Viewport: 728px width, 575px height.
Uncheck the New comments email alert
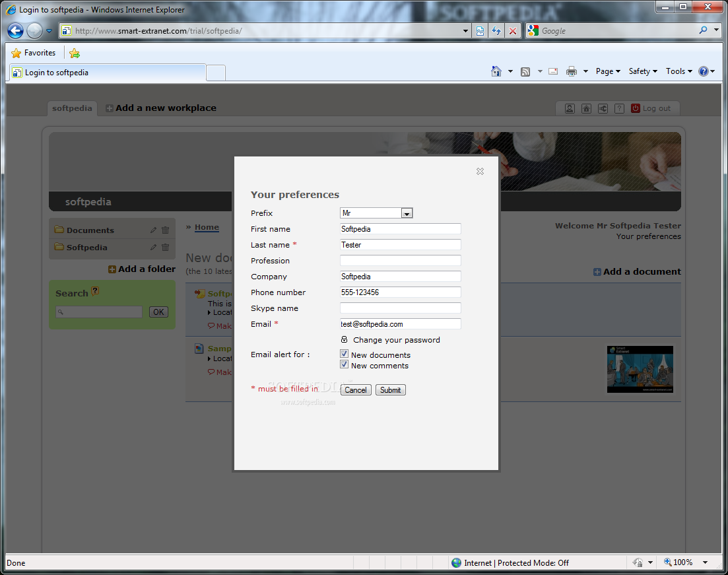[344, 364]
